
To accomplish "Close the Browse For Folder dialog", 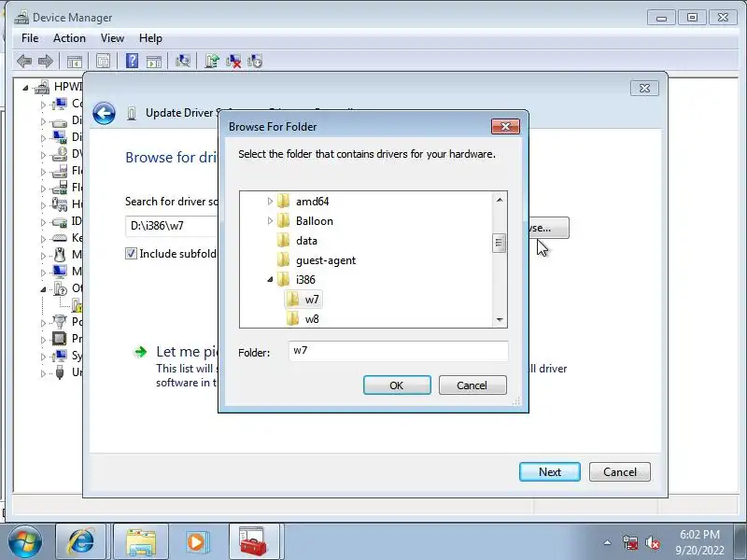I will (x=505, y=126).
